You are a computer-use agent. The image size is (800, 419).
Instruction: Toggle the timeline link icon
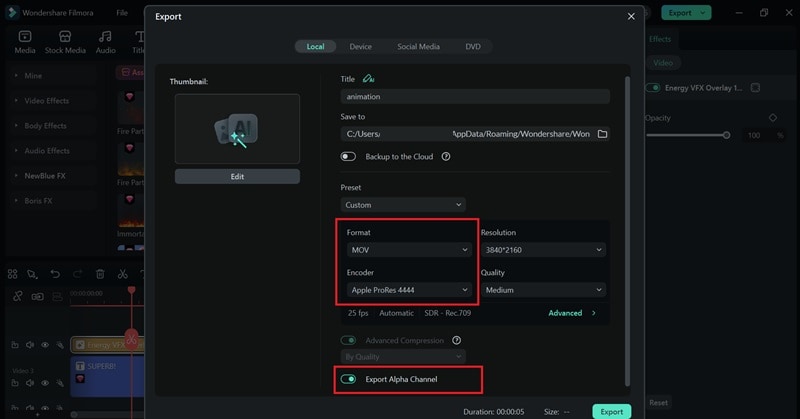point(18,296)
